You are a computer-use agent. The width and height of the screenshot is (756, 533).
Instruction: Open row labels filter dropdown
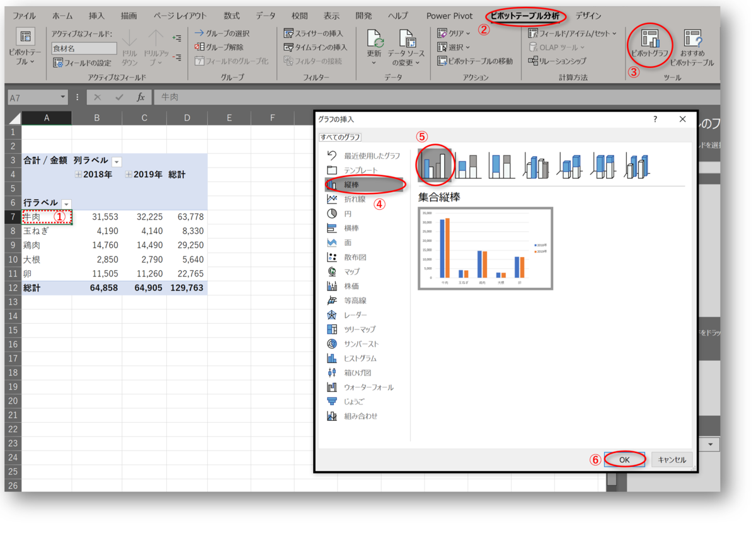tap(66, 203)
